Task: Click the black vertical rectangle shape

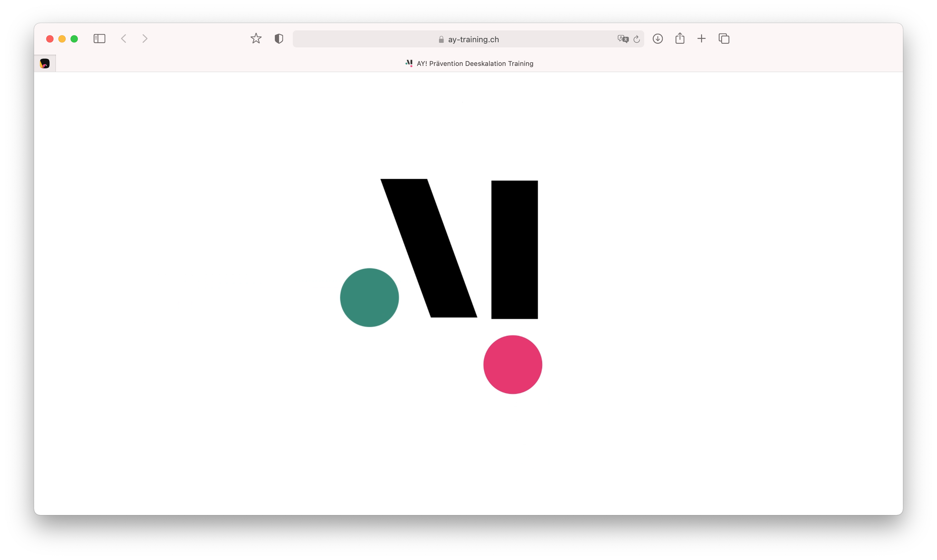Action: point(514,249)
